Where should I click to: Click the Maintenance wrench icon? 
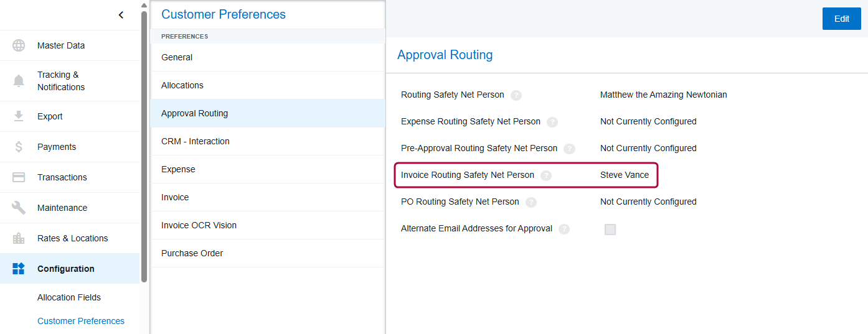coord(19,208)
